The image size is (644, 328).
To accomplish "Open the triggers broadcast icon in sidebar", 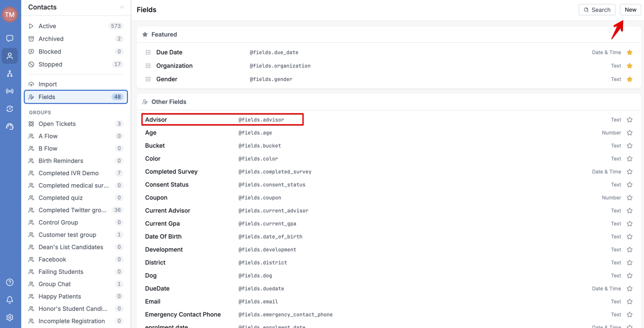I will [10, 91].
